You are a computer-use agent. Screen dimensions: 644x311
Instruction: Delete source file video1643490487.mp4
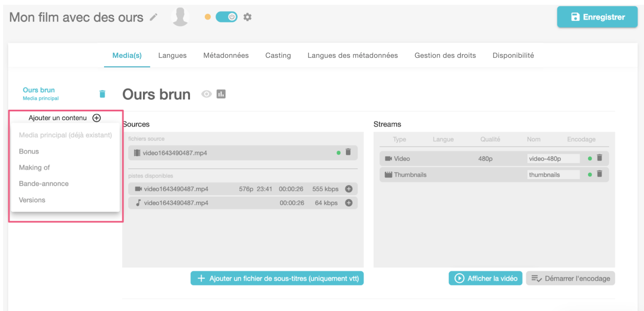(x=348, y=152)
